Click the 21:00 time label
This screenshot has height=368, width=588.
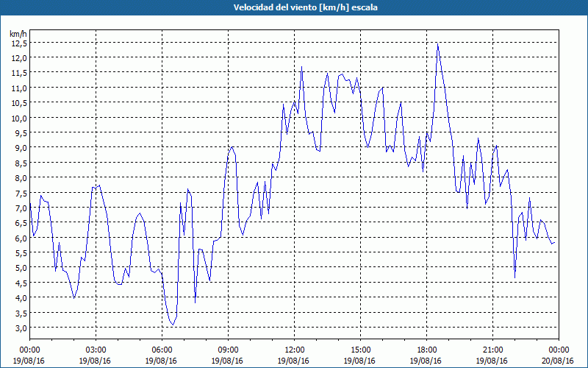point(492,350)
